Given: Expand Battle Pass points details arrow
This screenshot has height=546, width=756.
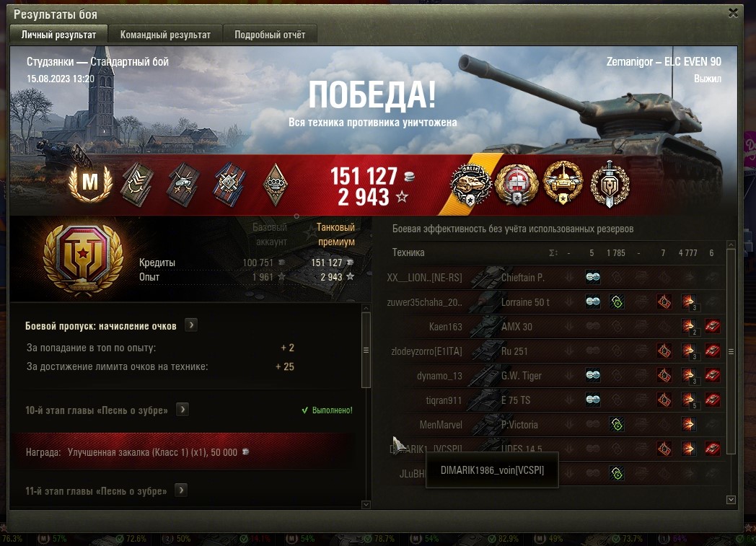Looking at the screenshot, I should (x=191, y=325).
